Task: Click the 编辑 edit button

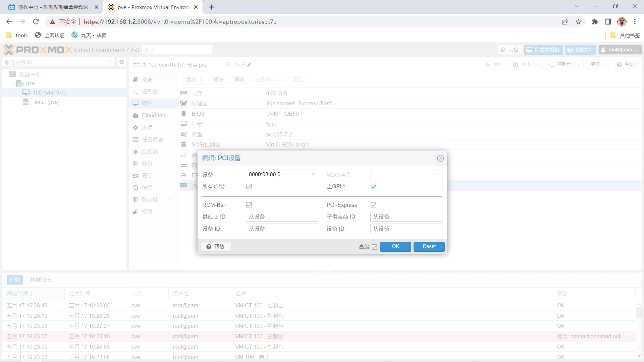Action: point(239,79)
